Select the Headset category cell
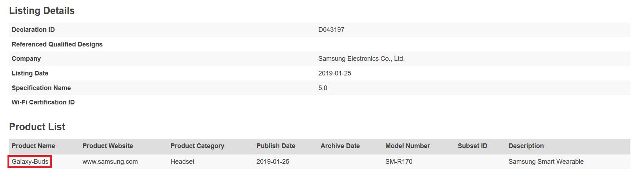Screen dimensions: 644x177 click(182, 162)
